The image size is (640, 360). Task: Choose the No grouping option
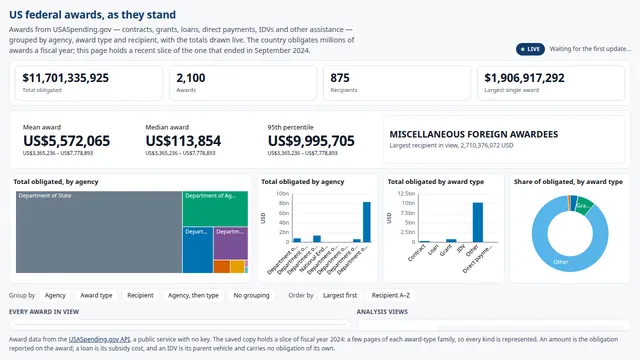pos(251,295)
